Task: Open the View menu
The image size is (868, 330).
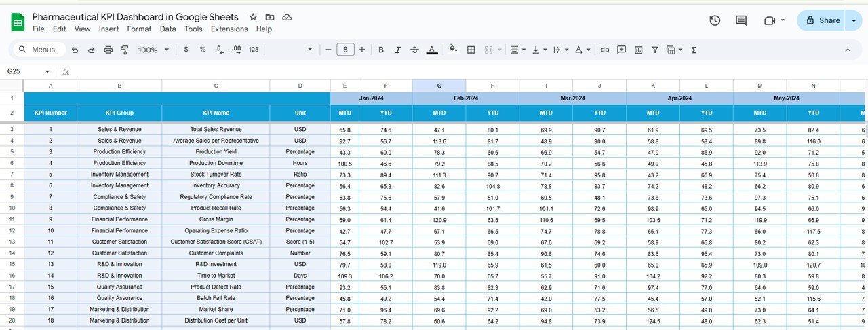Action: point(83,29)
